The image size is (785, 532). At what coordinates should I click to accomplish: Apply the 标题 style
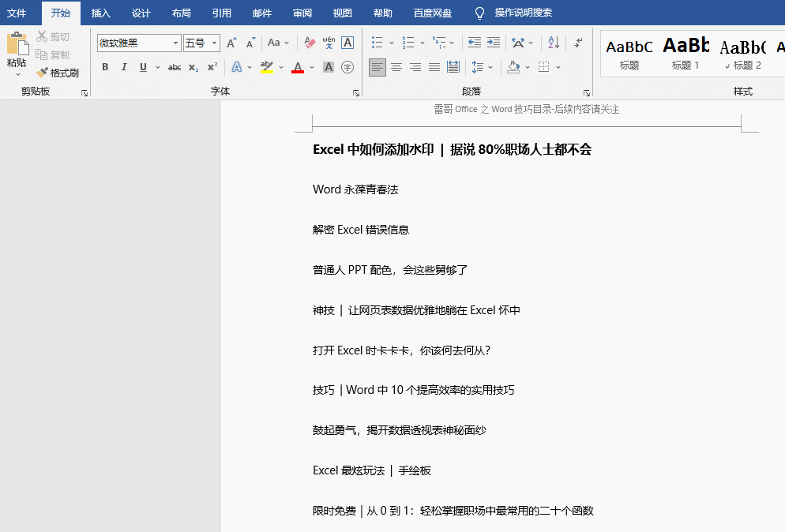tap(629, 54)
